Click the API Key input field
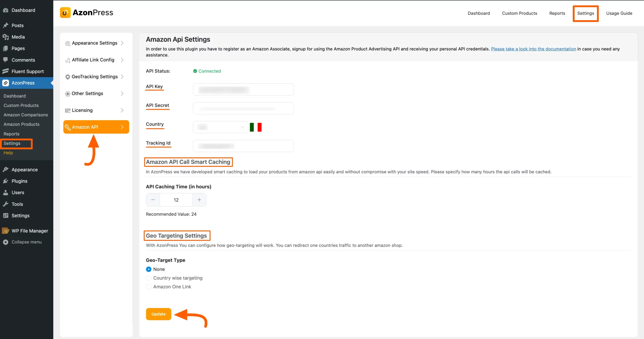Viewport: 644px width, 339px height. coord(243,89)
